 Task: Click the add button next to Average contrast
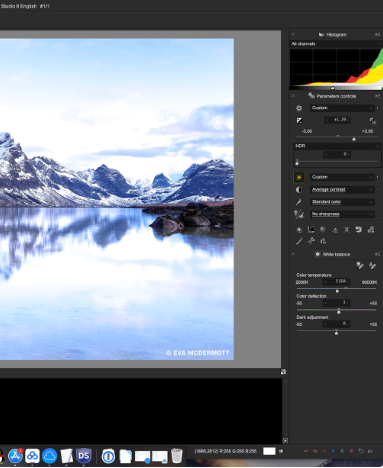(x=378, y=190)
